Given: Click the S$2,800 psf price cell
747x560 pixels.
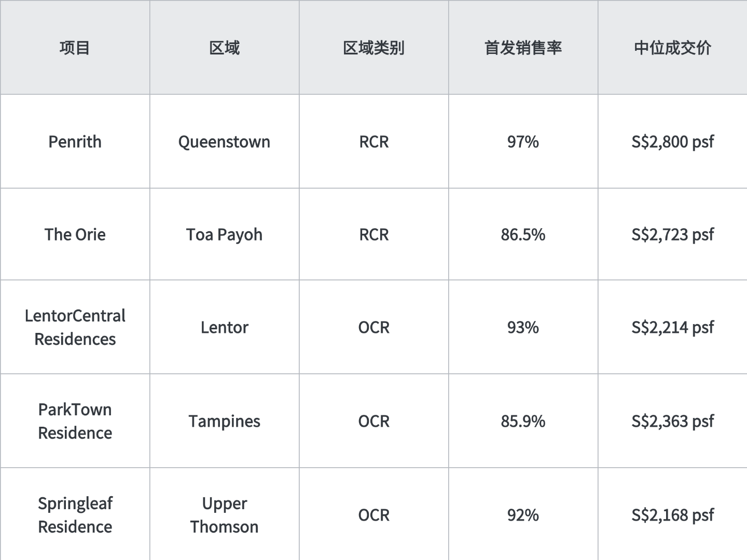Looking at the screenshot, I should (x=673, y=142).
